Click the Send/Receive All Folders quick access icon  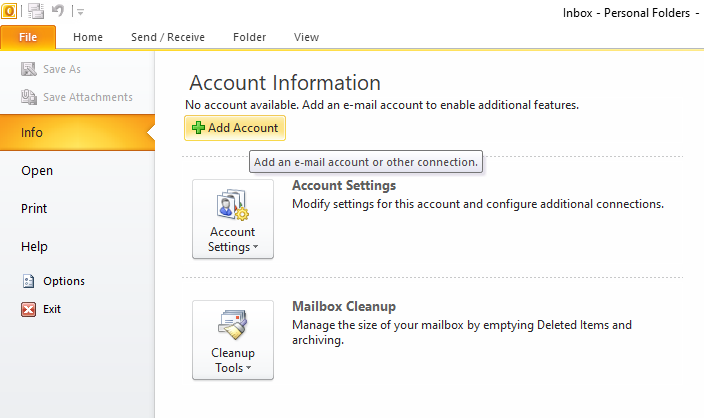coord(36,11)
